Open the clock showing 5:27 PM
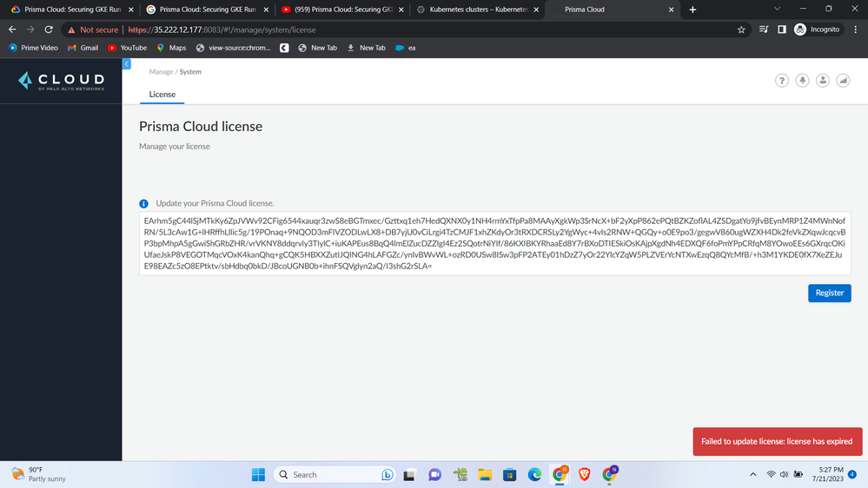This screenshot has width=868, height=488. [827, 474]
